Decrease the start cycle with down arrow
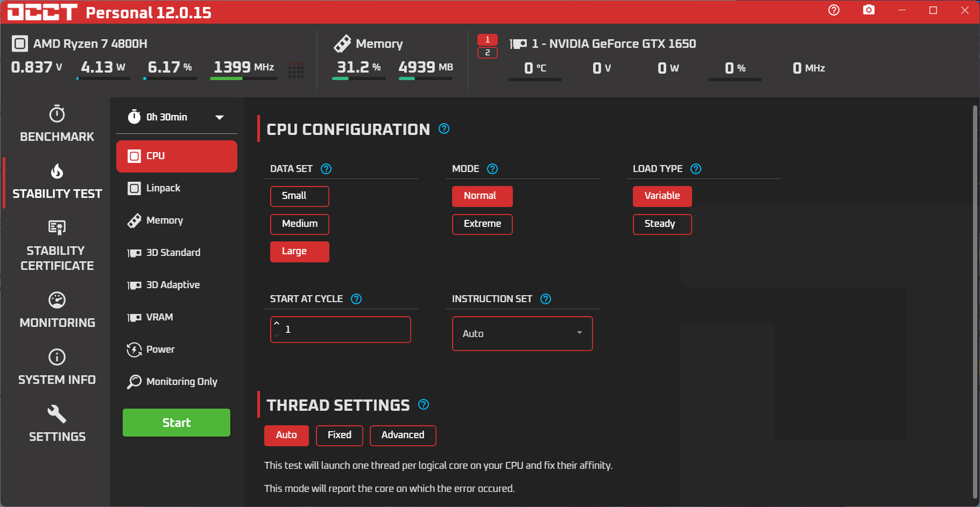Image resolution: width=980 pixels, height=507 pixels. point(277,335)
